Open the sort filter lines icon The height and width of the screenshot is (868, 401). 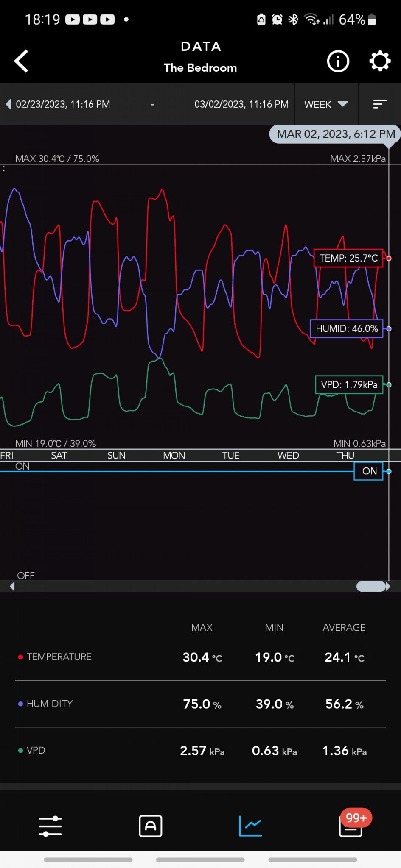point(379,104)
